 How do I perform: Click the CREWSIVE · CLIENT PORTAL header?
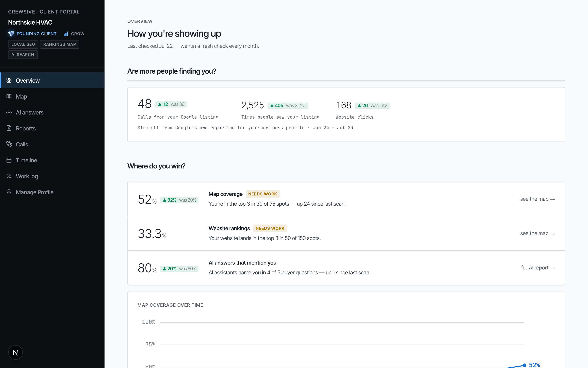pyautogui.click(x=44, y=12)
